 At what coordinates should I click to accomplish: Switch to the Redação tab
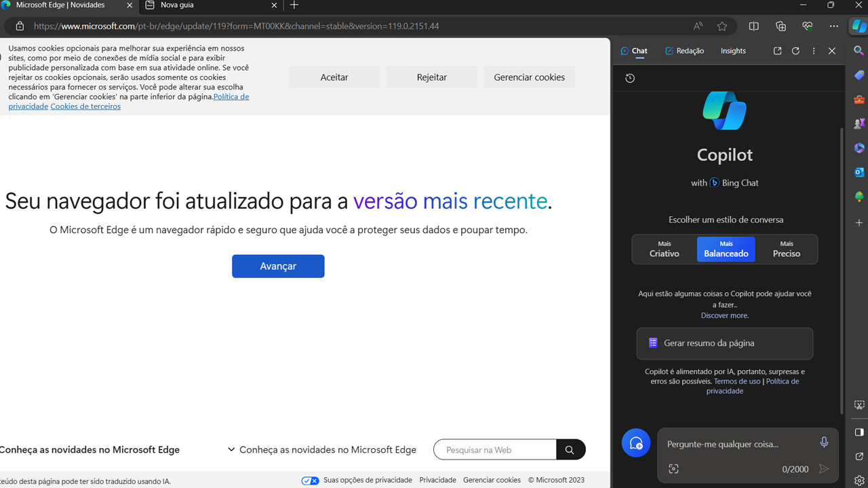tap(684, 51)
